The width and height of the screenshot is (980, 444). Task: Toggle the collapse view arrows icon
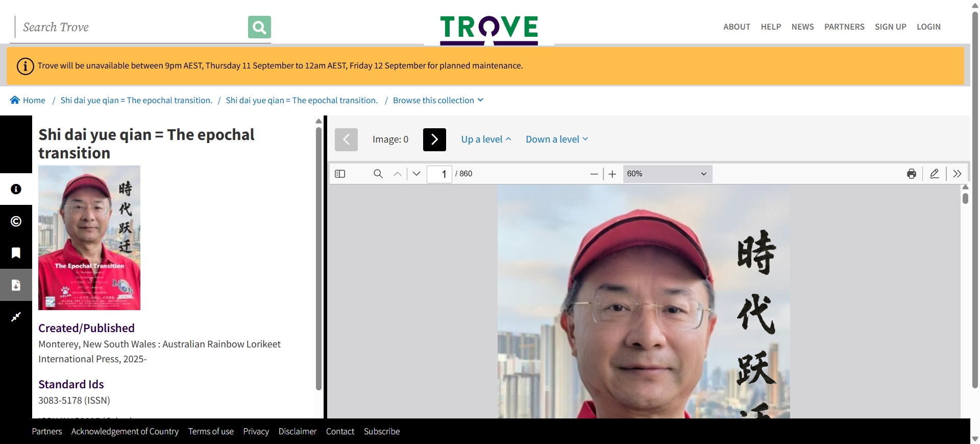[16, 317]
